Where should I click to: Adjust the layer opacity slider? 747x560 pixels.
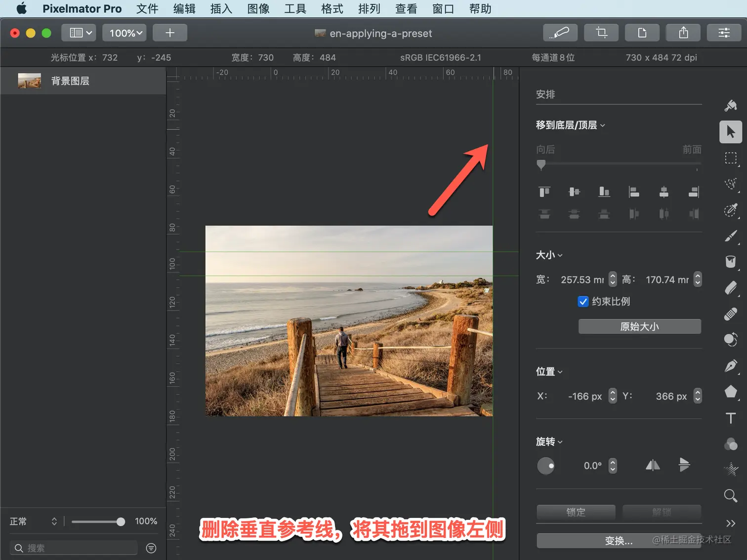98,521
